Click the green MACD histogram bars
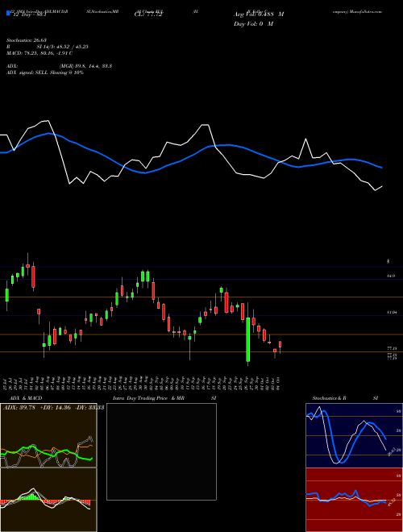Screen dimensions: 403x532 31,497
